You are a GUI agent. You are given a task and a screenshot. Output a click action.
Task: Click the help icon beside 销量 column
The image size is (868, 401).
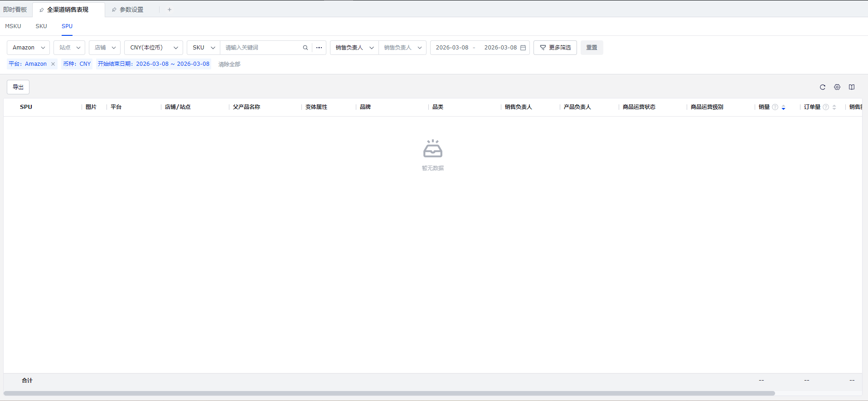pos(775,107)
